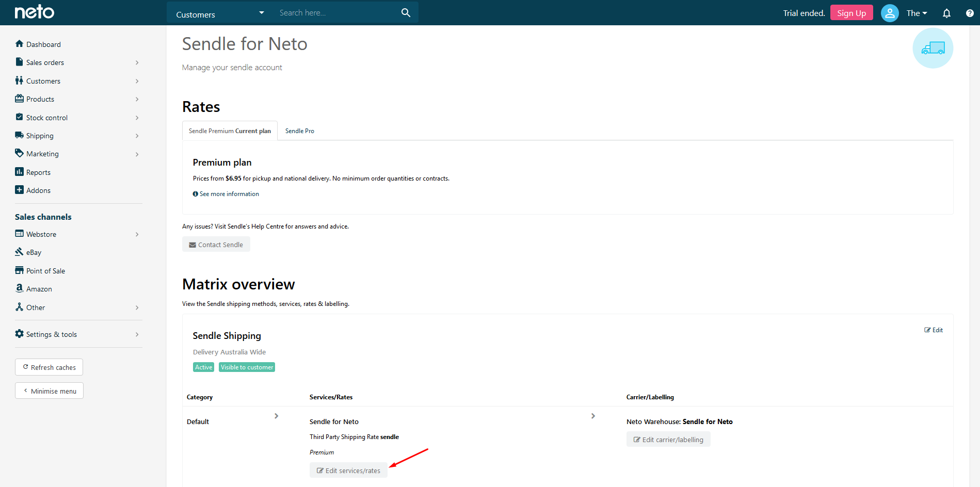Click Refresh caches button
The image size is (980, 487).
coord(49,367)
